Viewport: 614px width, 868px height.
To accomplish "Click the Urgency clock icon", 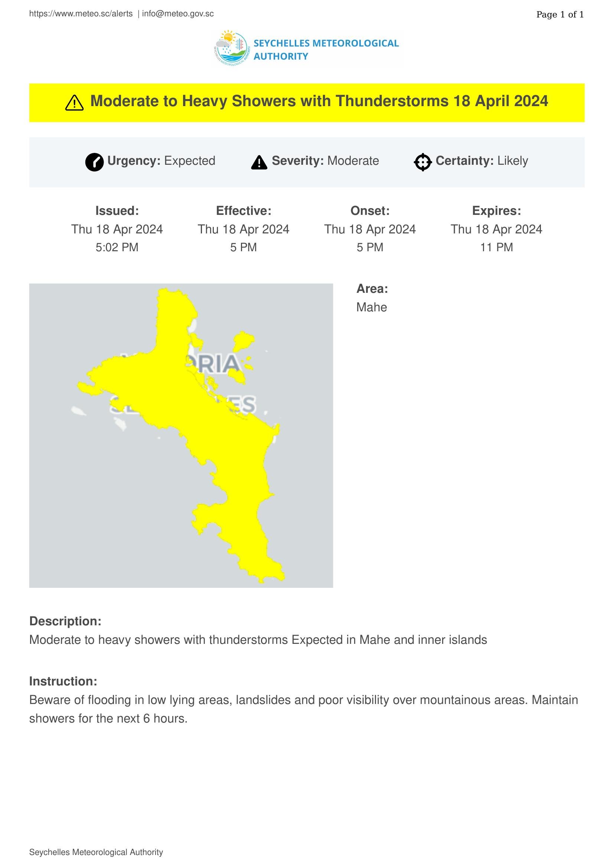I will pyautogui.click(x=95, y=162).
